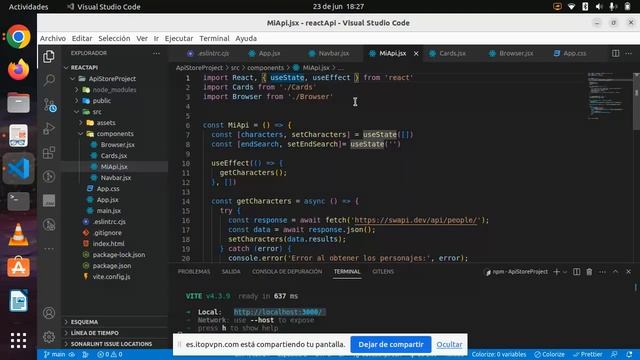Switch to the PROBLEMAS panel tab

point(194,272)
